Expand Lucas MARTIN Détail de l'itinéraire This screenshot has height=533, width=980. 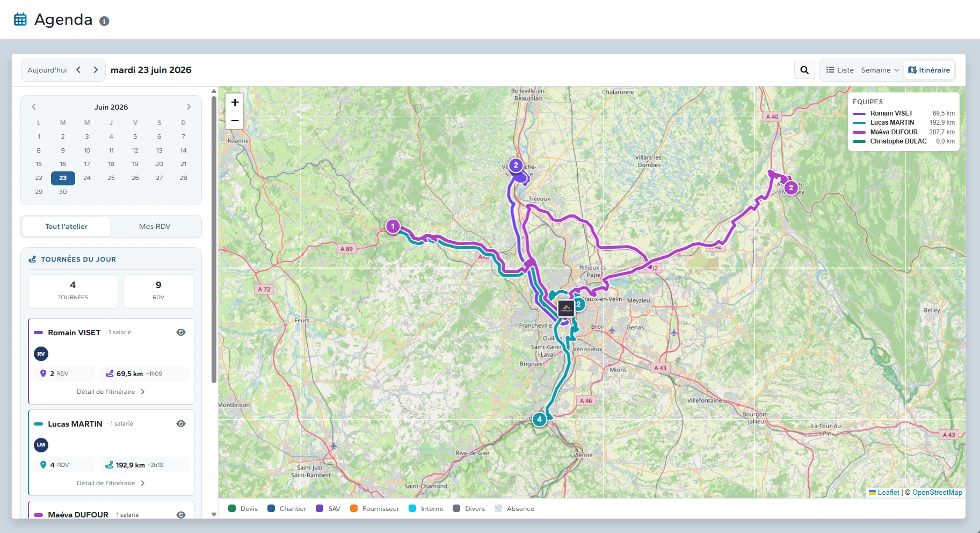coord(111,483)
